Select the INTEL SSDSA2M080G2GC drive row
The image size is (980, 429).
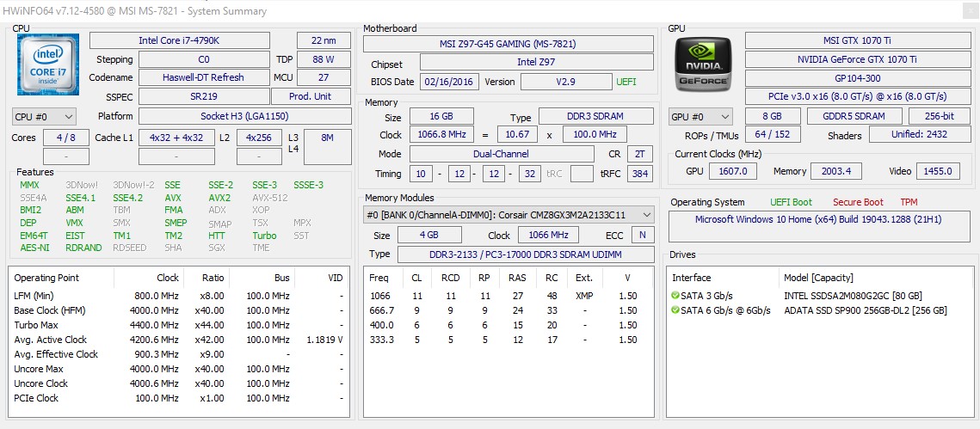pyautogui.click(x=819, y=296)
